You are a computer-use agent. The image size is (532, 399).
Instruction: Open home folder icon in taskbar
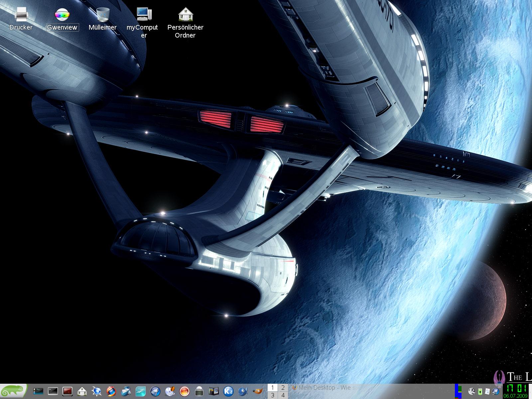[x=82, y=391]
